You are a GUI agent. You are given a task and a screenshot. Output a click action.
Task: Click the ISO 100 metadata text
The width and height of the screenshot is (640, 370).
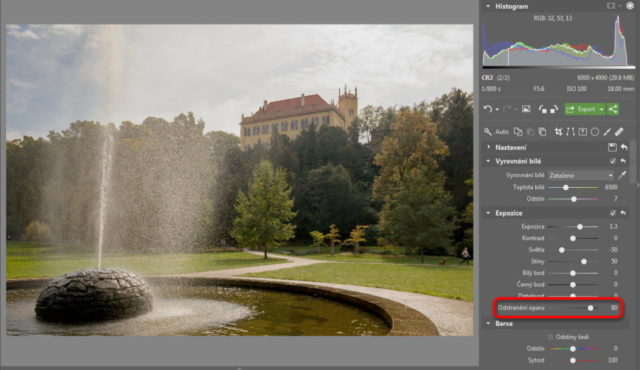pyautogui.click(x=576, y=89)
